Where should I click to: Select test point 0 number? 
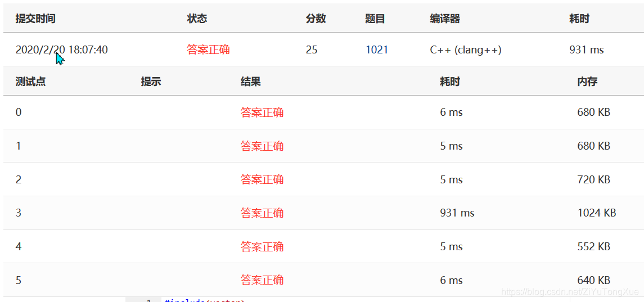tap(19, 112)
